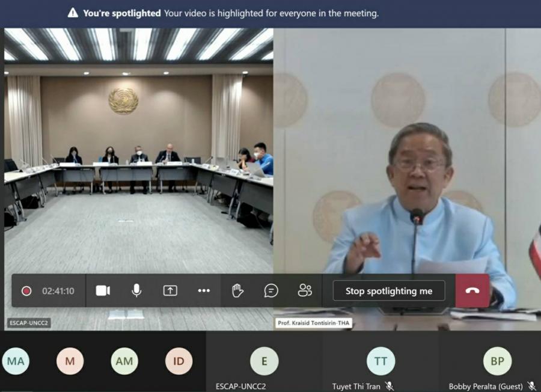
Task: Mute the microphone in the toolbar
Action: pos(136,291)
